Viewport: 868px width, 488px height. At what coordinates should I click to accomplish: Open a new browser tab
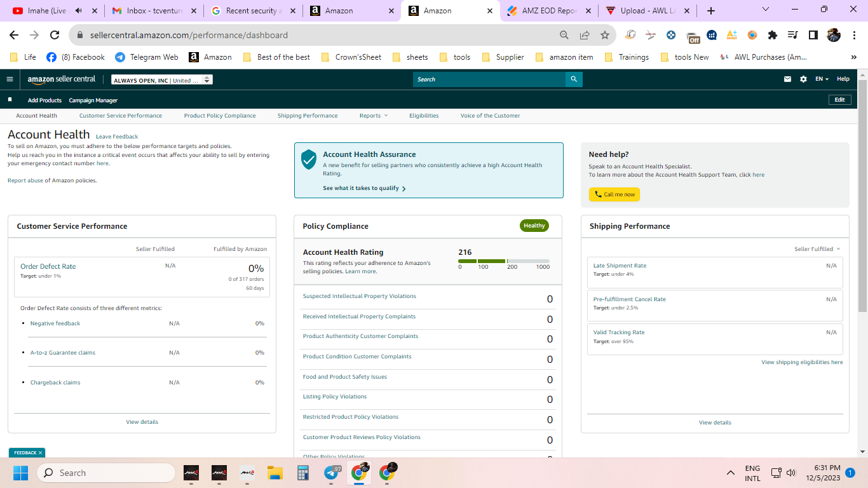tap(711, 11)
